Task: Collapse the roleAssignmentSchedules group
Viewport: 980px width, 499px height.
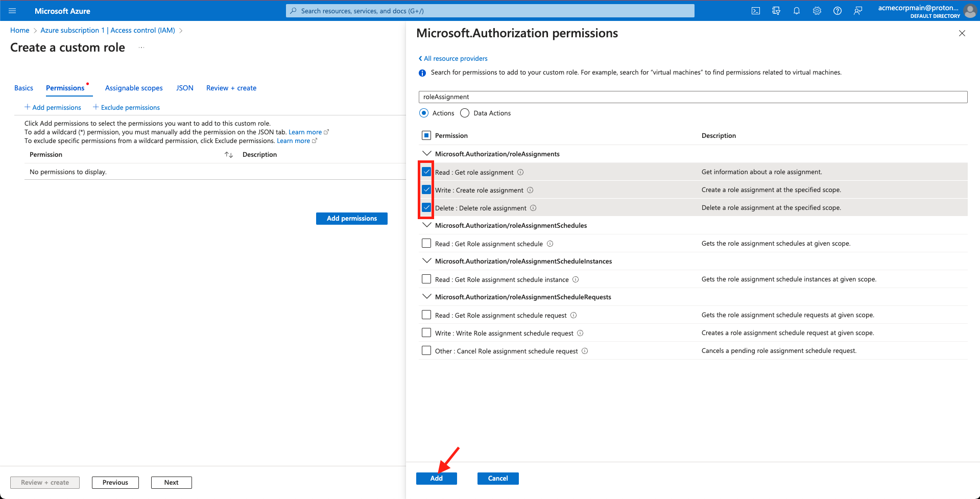Action: tap(426, 225)
